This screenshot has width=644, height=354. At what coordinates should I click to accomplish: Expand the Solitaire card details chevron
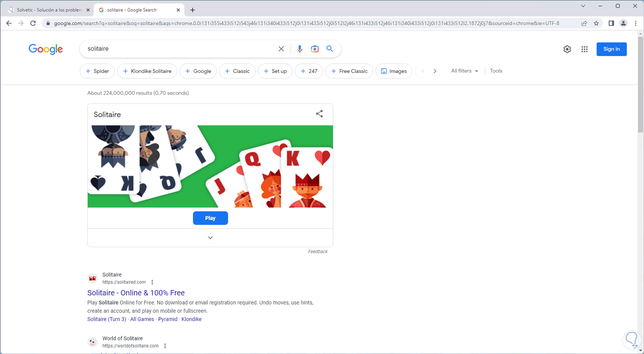210,238
